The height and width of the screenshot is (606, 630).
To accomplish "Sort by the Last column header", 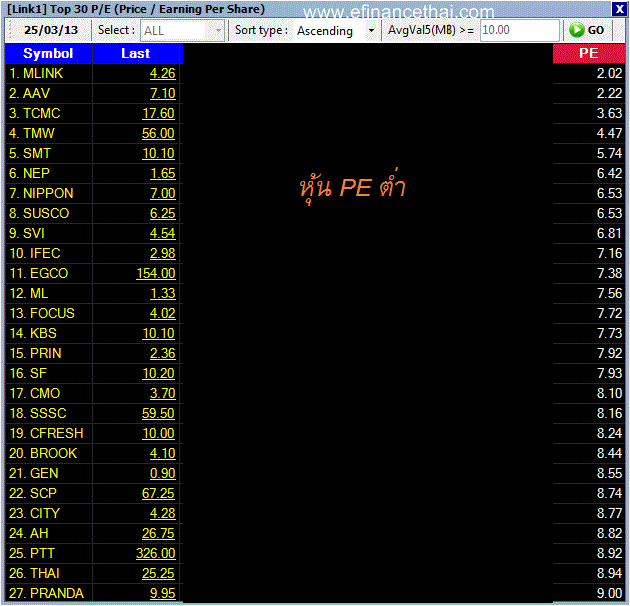I will tap(136, 53).
